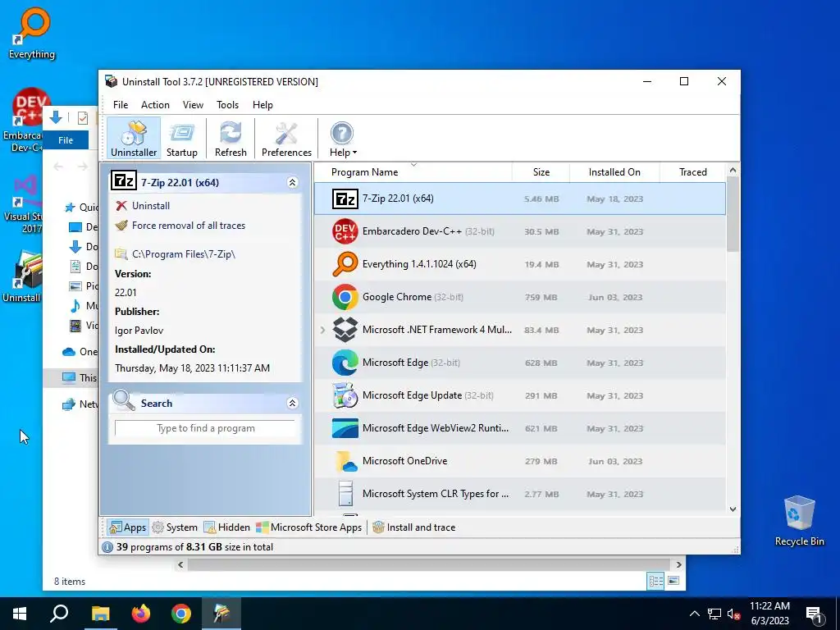
Task: Switch File Explorer to details view icon
Action: [655, 581]
